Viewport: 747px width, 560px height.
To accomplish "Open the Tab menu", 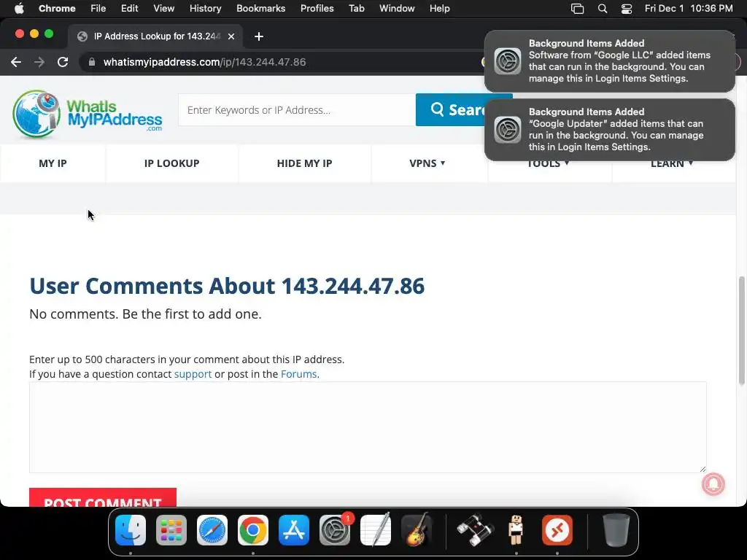I will coord(356,9).
